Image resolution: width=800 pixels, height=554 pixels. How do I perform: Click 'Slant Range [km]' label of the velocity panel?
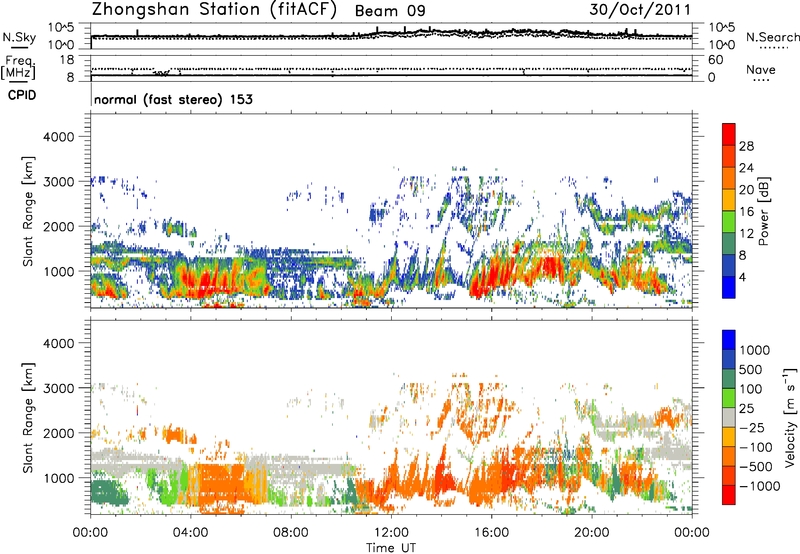(x=28, y=417)
